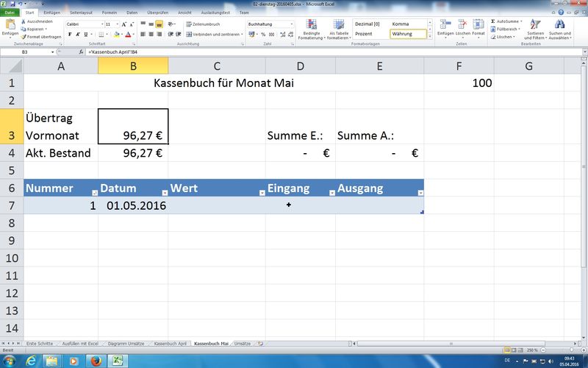This screenshot has width=588, height=368.
Task: Switch to the Kassenbuch April sheet tab
Action: tap(171, 344)
